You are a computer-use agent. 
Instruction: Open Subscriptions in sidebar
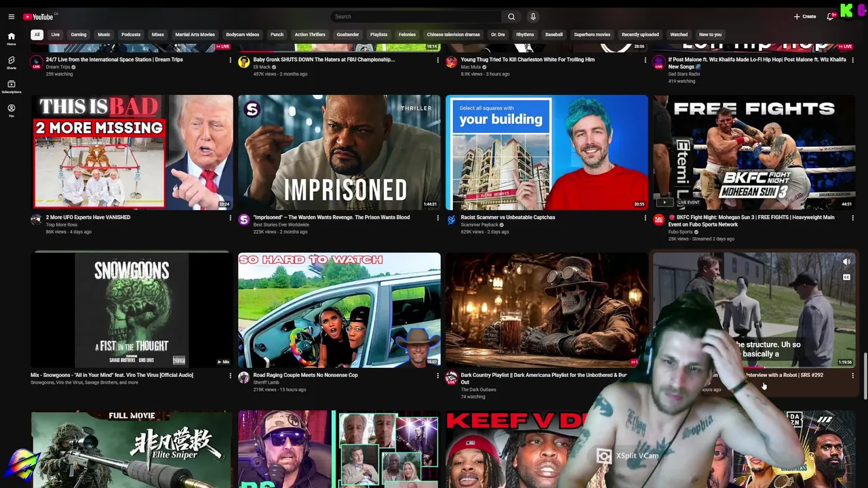(x=11, y=87)
